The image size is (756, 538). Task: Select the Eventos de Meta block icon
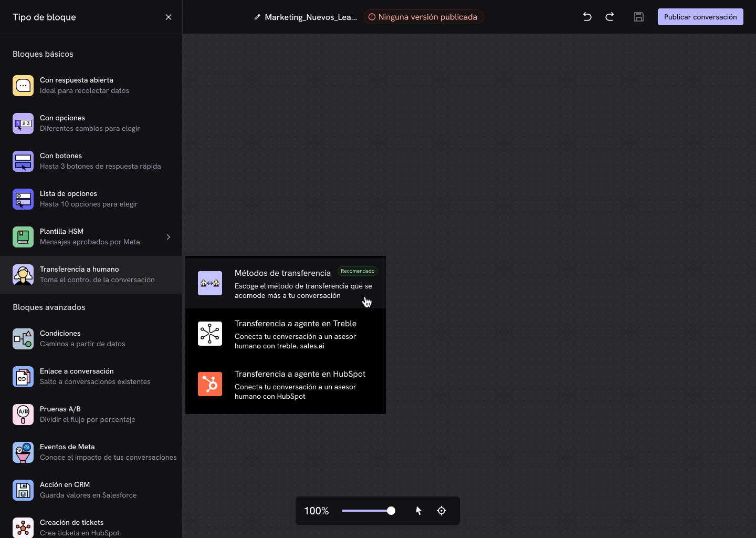pos(23,452)
